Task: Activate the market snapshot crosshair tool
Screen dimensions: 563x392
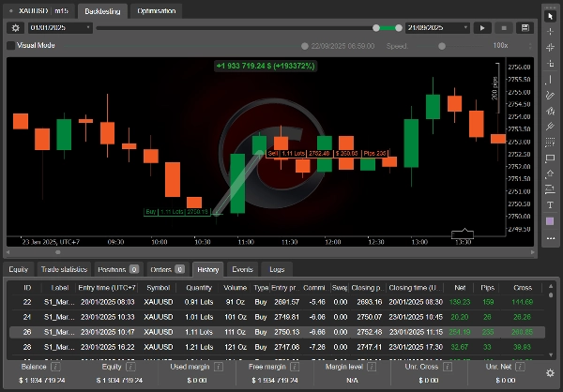Action: (x=550, y=48)
